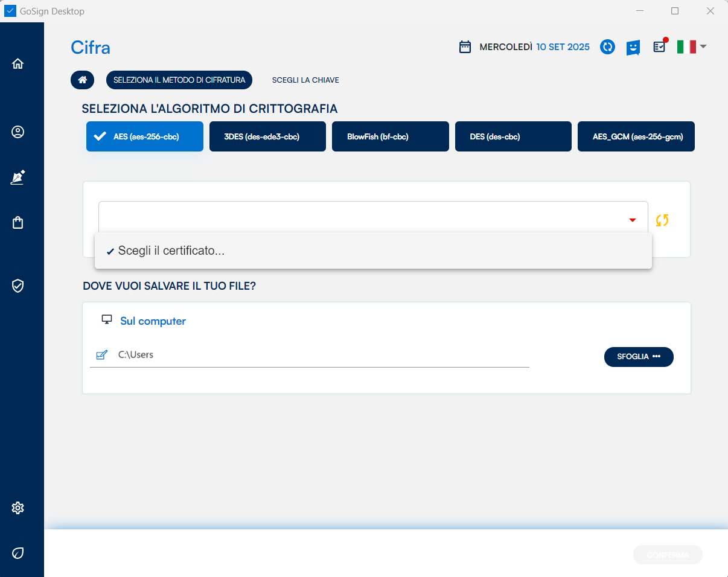The width and height of the screenshot is (728, 577).
Task: Choose AES_GCM (aes-256-gcm) algorithm
Action: coord(636,136)
